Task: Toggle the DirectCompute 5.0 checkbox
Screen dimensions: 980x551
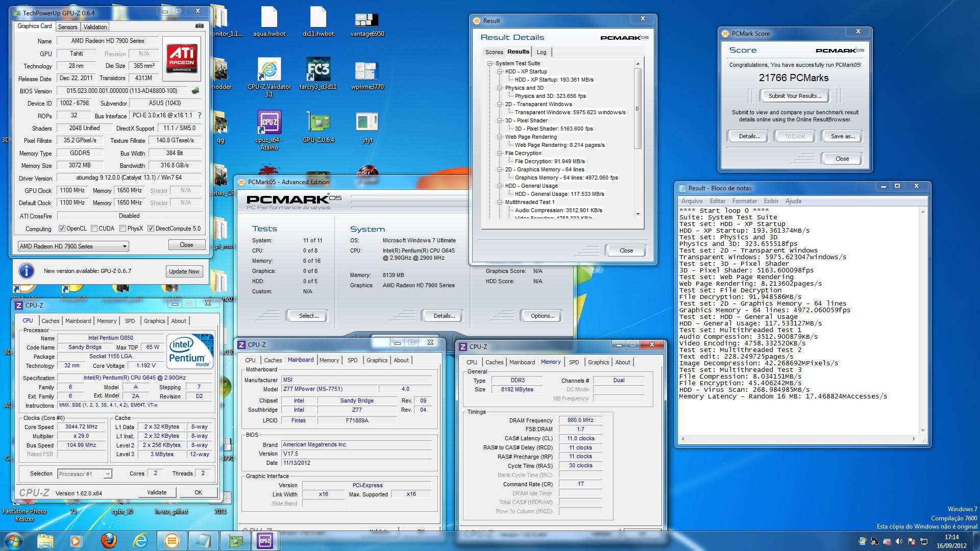Action: point(151,229)
